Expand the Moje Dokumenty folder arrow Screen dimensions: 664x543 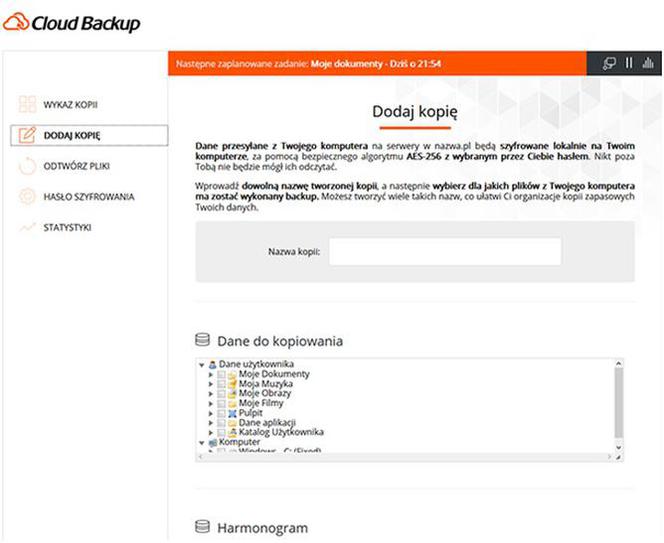pyautogui.click(x=211, y=375)
